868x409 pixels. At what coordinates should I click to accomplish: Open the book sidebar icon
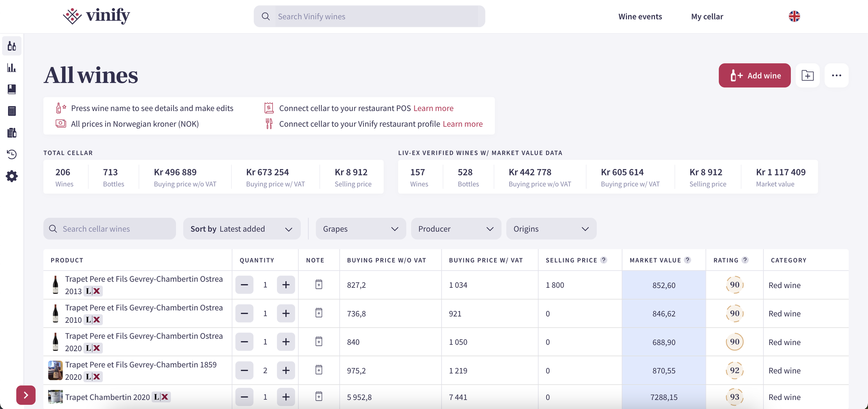12,89
